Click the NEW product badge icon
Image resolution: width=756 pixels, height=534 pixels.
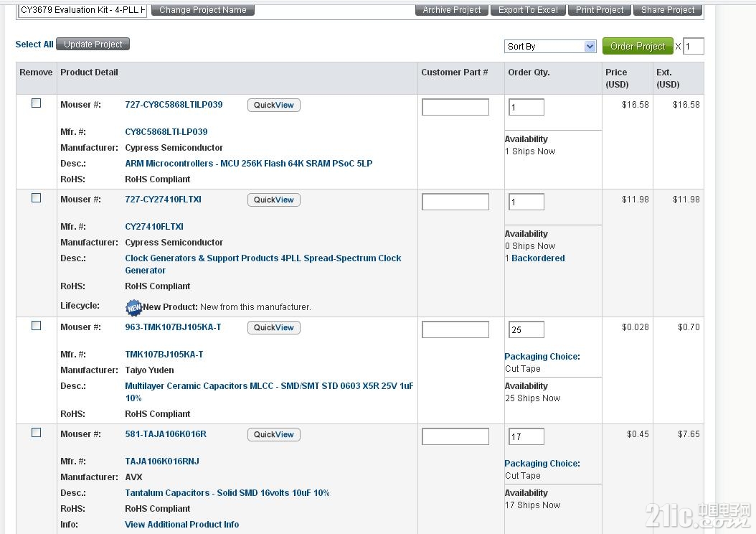pos(133,307)
